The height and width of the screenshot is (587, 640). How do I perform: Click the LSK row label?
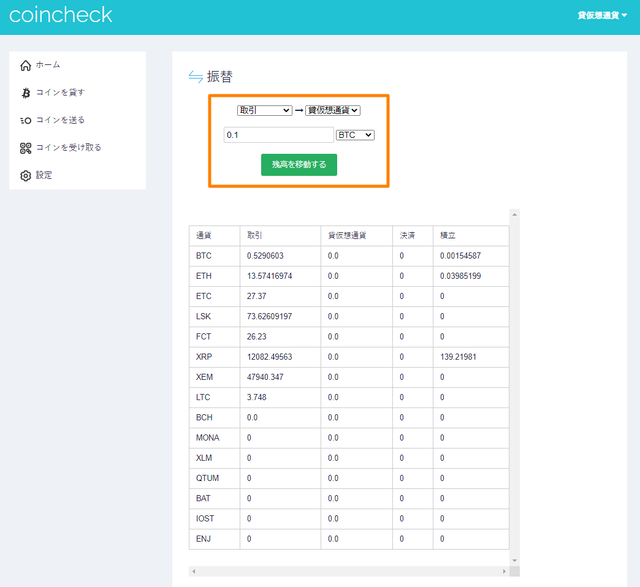[203, 316]
